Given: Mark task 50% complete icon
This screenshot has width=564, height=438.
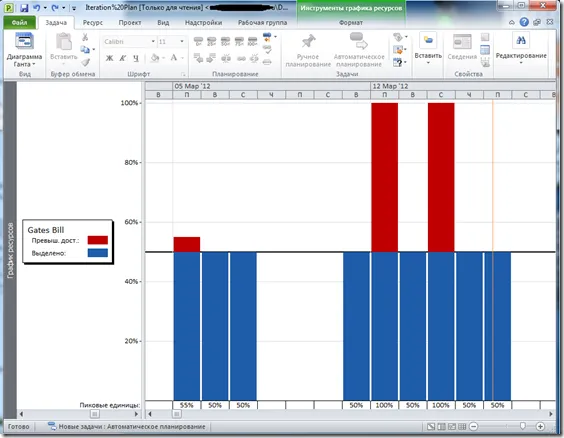Looking at the screenshot, I should (x=226, y=41).
